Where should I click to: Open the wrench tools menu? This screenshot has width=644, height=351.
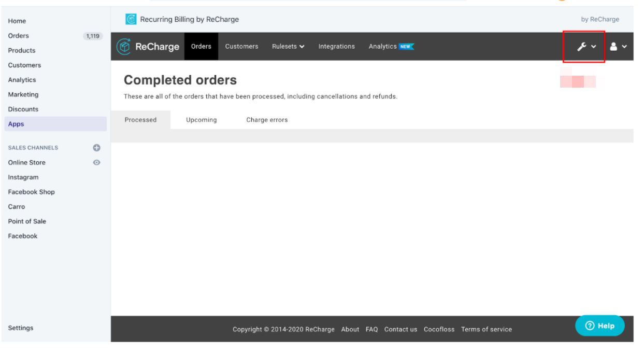point(586,47)
